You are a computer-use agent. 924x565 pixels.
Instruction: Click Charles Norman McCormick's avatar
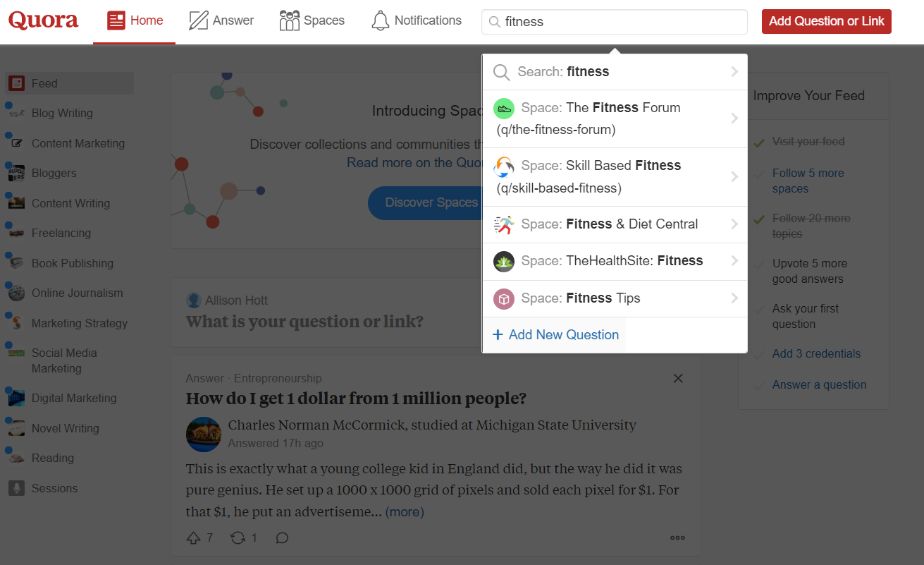pyautogui.click(x=204, y=435)
